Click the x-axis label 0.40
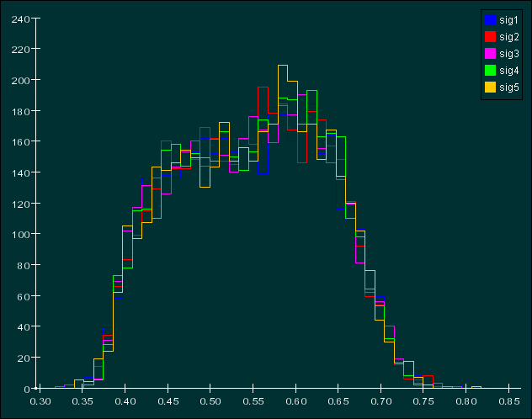The height and width of the screenshot is (419, 532). [x=125, y=401]
